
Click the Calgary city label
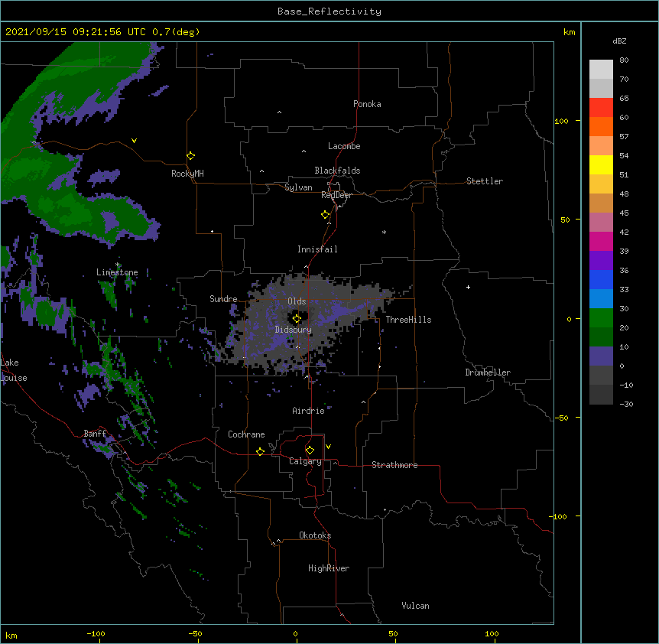tap(305, 461)
